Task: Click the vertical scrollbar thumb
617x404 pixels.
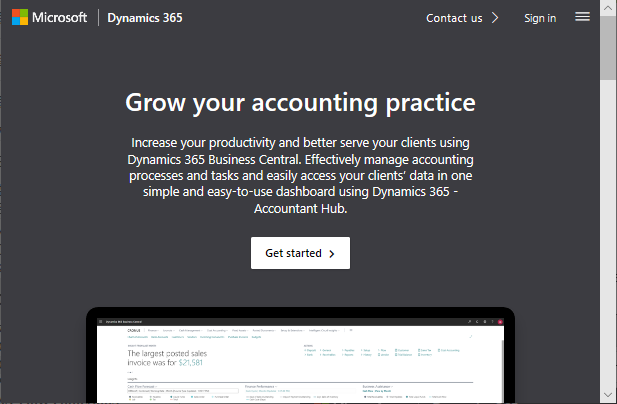Action: (x=608, y=48)
